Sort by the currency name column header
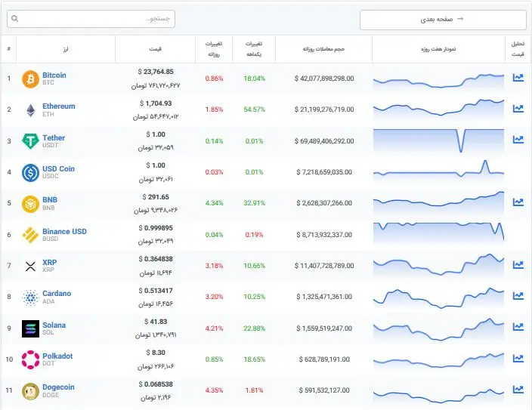Screen dimensions: 532x410 point(66,49)
